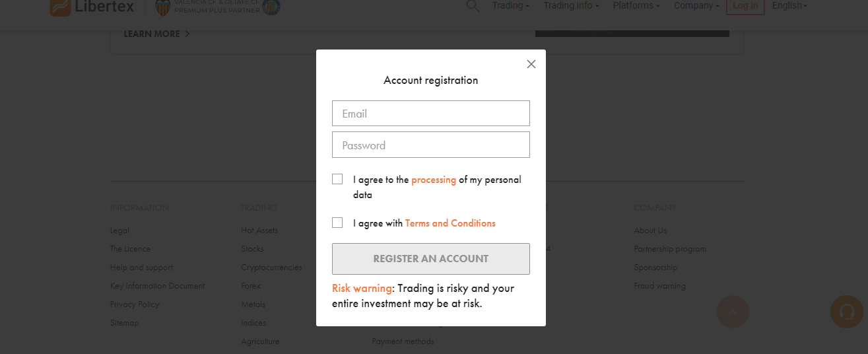
Task: Click the orange back-to-top arrow button
Action: pyautogui.click(x=733, y=312)
